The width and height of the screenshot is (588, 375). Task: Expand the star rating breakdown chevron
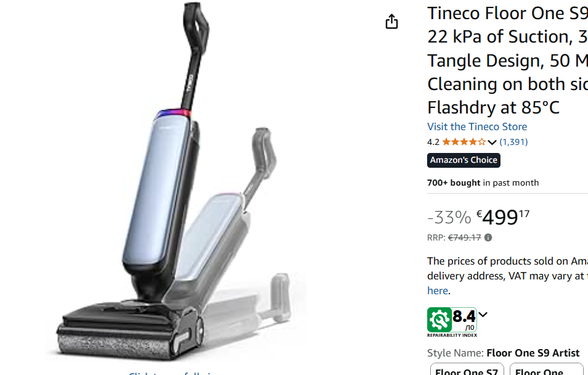point(492,142)
